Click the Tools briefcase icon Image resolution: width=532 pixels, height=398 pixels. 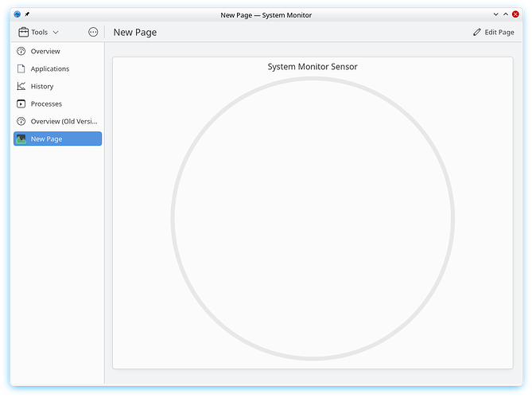click(24, 33)
